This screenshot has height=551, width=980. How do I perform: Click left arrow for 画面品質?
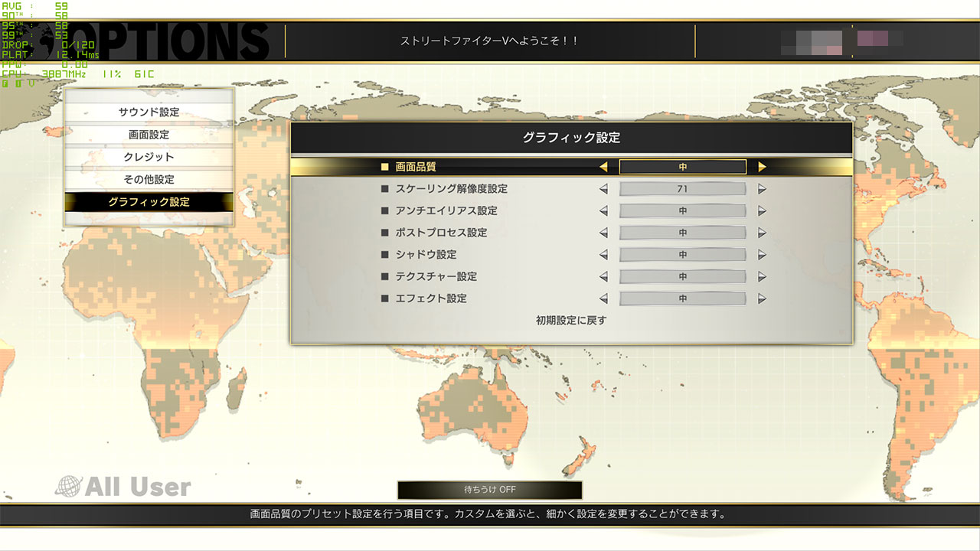[603, 167]
